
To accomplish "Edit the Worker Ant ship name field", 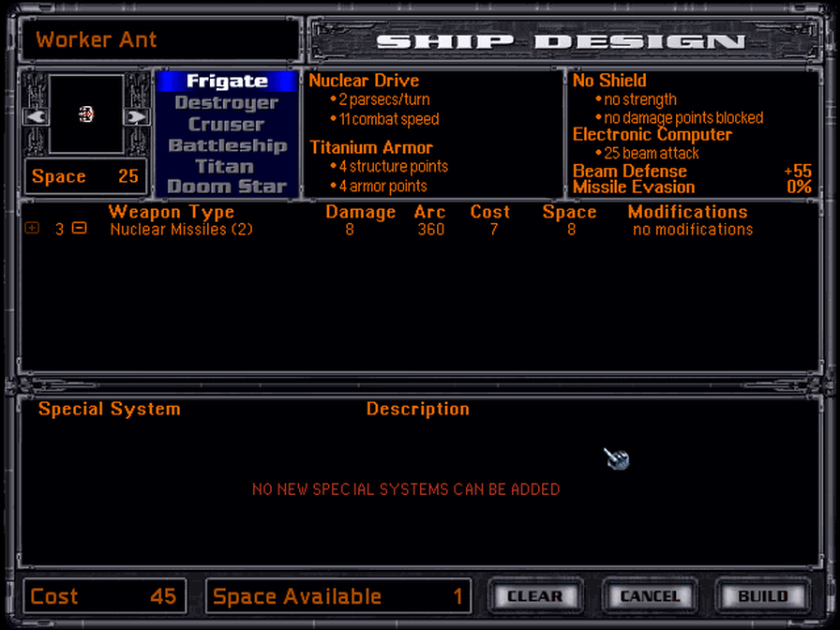I will point(160,40).
